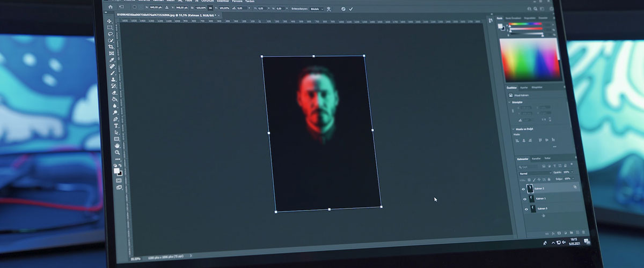This screenshot has width=644, height=268.
Task: Open the Normal blend mode dropdown
Action: pyautogui.click(x=535, y=173)
